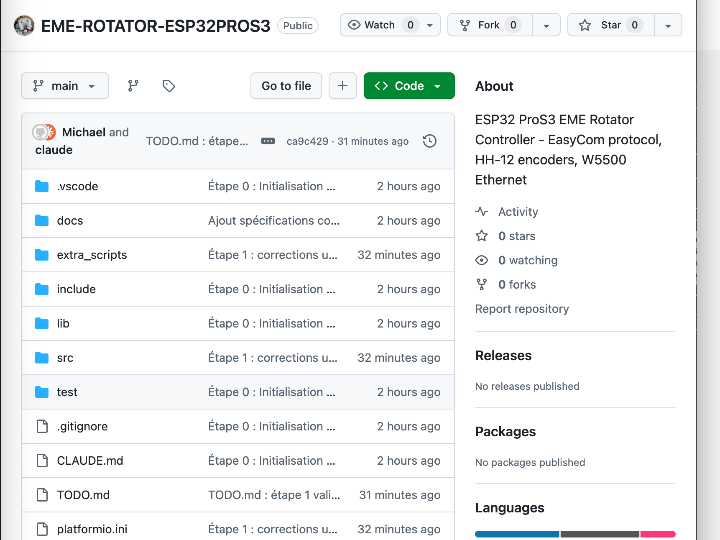The image size is (720, 540).
Task: Expand the green Code dropdown
Action: (409, 86)
